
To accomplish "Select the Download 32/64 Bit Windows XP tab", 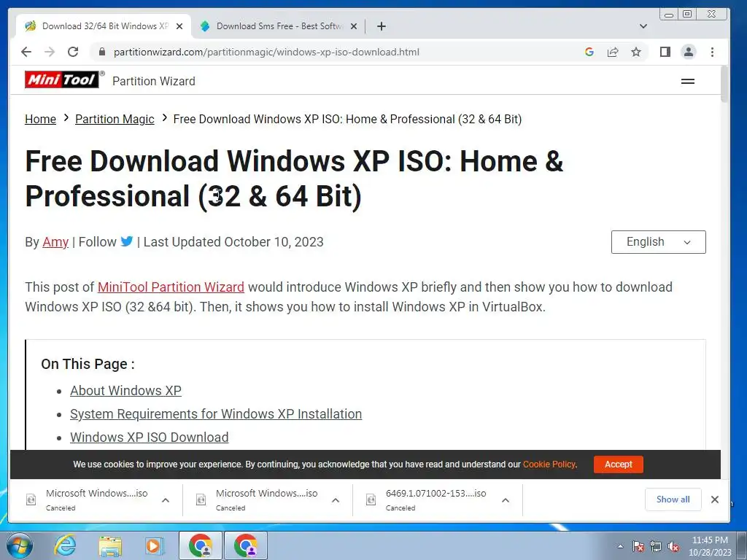I will click(x=104, y=26).
